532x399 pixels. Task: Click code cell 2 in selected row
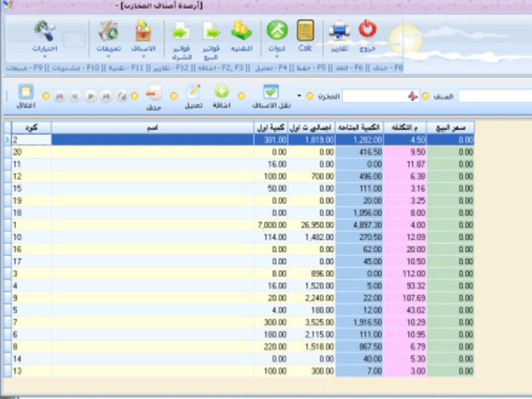[x=31, y=140]
